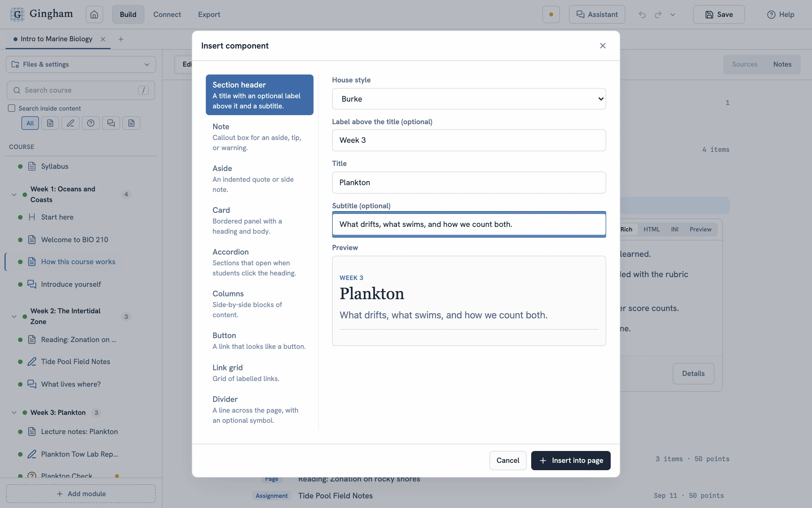Redo the last action
The width and height of the screenshot is (812, 508).
pos(658,14)
